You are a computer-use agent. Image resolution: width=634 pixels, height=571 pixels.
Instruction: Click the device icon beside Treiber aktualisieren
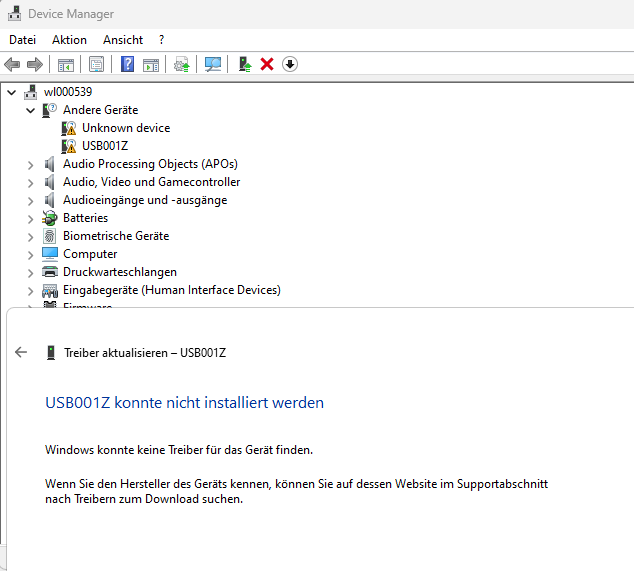pos(51,353)
